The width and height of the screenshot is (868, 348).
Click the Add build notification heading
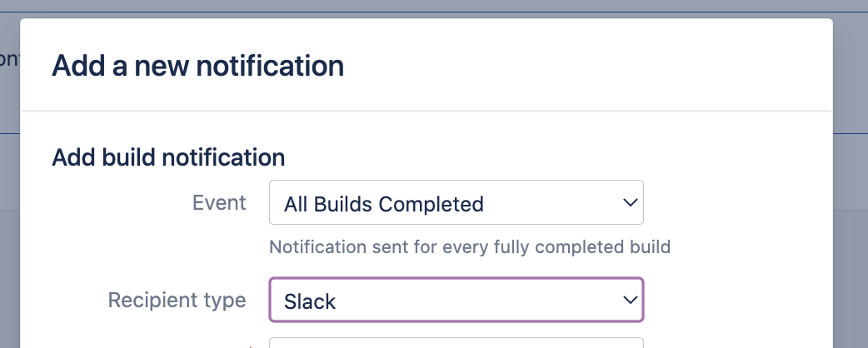coord(168,157)
